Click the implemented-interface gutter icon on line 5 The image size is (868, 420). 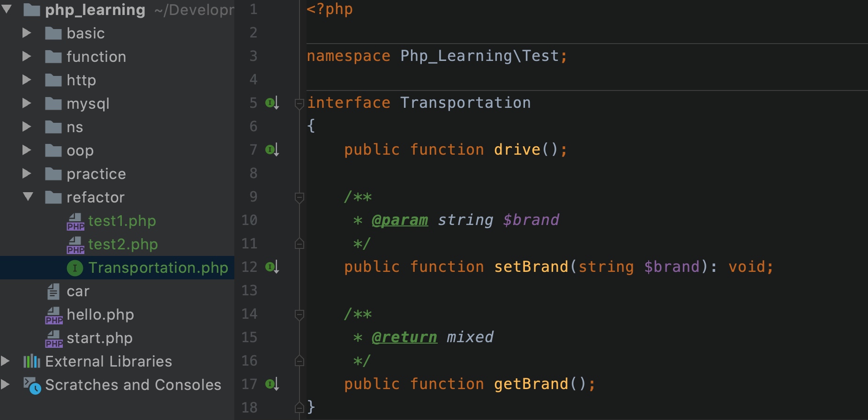click(272, 103)
